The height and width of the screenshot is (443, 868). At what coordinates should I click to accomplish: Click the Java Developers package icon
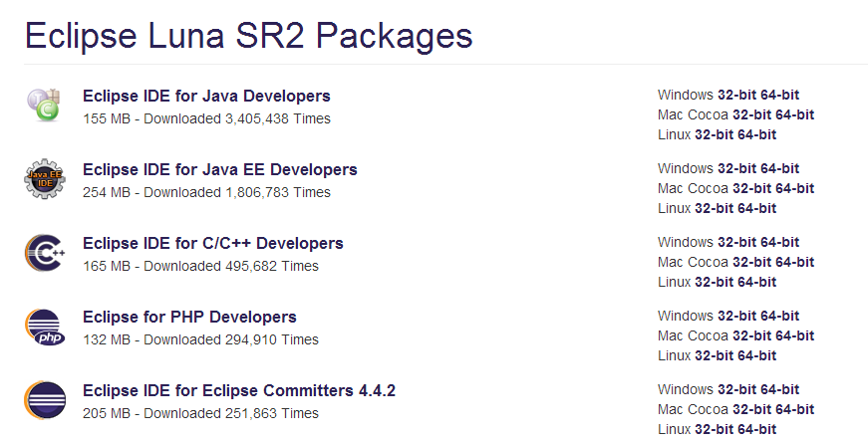(44, 105)
